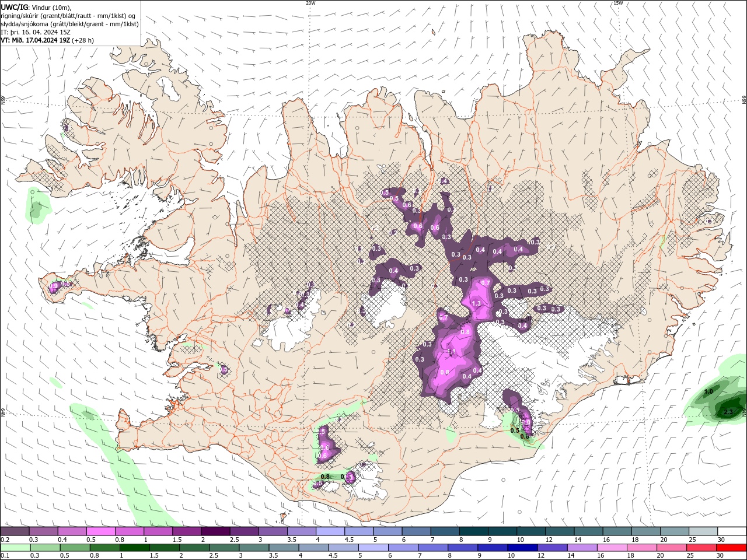Click the title text 'UWC/IG: Vindur (10m)'
The height and width of the screenshot is (560, 747).
coord(36,7)
